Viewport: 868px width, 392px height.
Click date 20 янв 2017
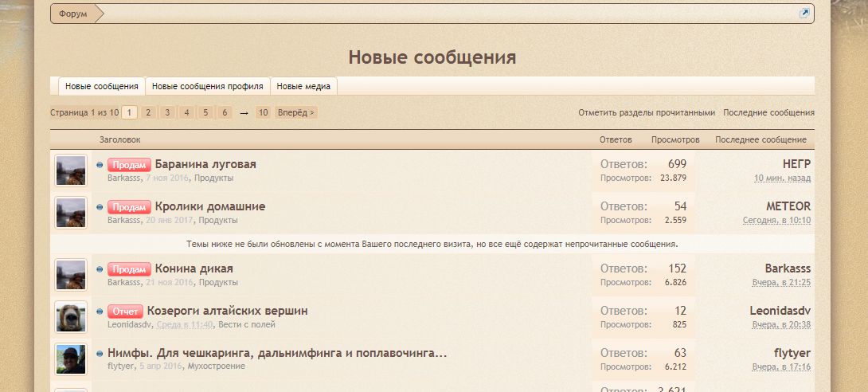tap(170, 220)
